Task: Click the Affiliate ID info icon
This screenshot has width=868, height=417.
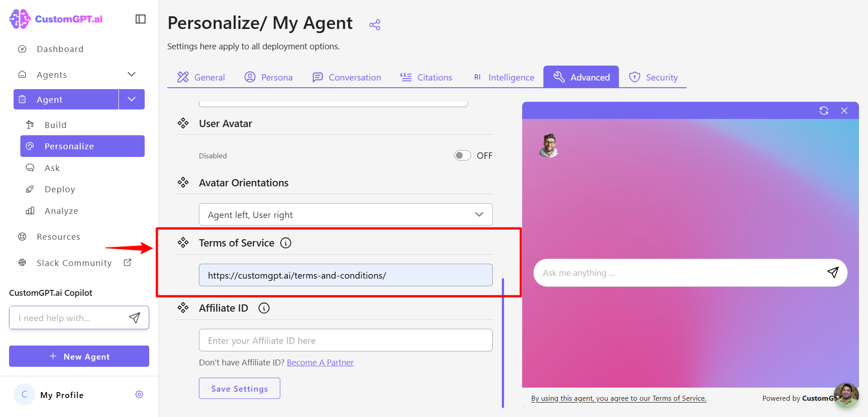Action: (264, 308)
